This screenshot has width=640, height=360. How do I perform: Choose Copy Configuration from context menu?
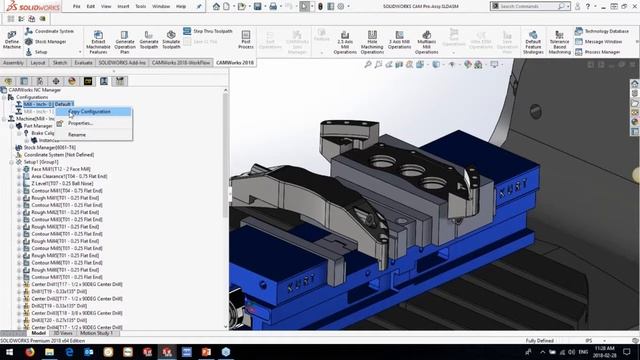click(93, 111)
